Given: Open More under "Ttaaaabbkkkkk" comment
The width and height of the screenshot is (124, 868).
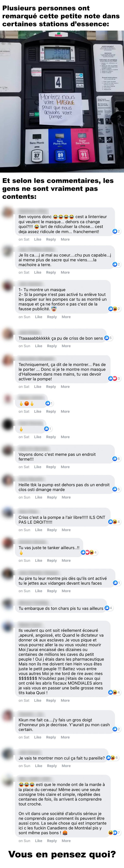Looking at the screenshot, I should [x=66, y=346].
